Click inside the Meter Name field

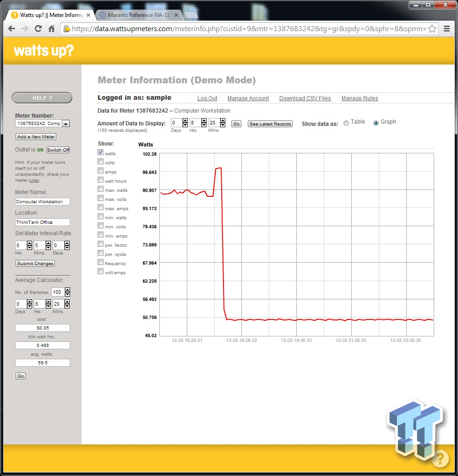42,201
